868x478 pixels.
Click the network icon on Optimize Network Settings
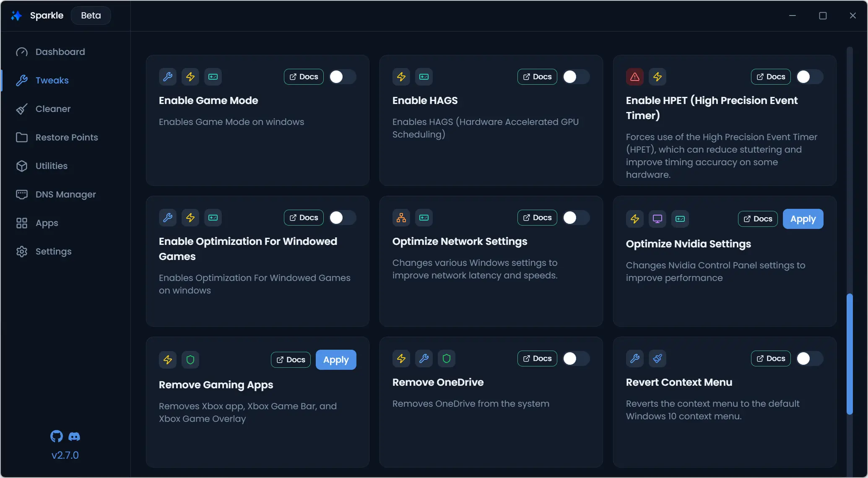tap(401, 218)
